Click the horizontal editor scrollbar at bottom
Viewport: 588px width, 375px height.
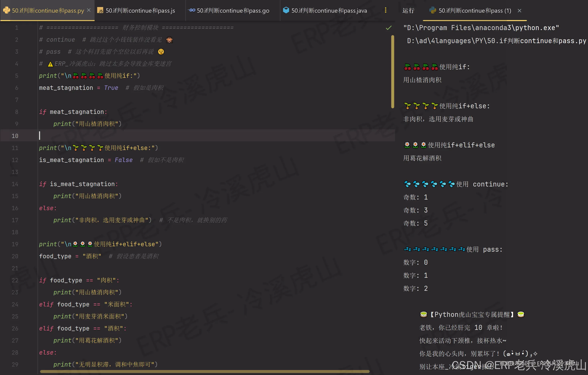[205, 372]
